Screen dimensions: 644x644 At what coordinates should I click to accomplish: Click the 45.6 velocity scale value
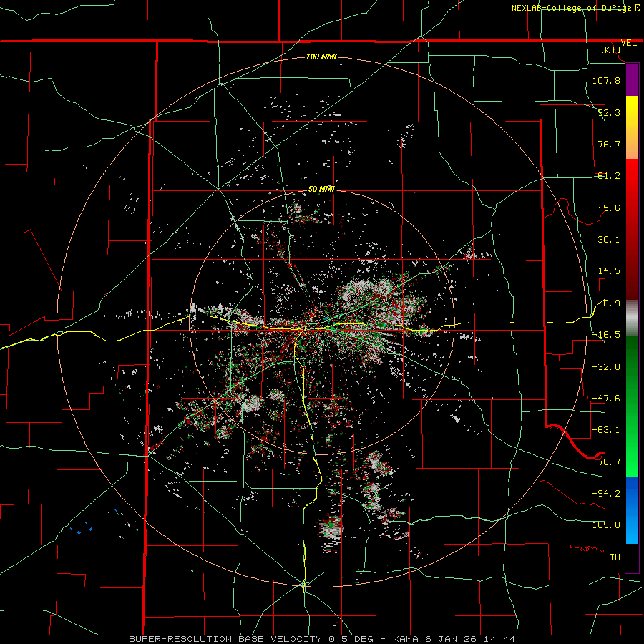609,208
